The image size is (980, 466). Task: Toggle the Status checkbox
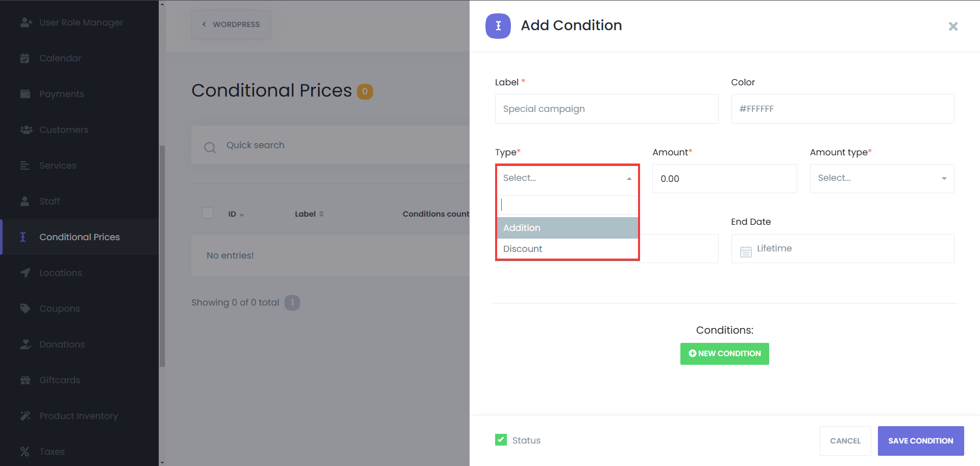pos(501,440)
